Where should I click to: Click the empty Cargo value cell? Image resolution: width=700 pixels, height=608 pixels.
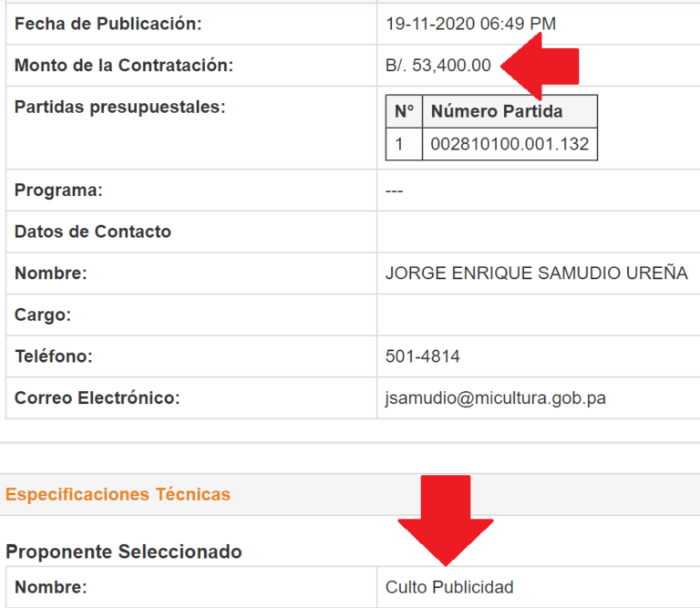(539, 314)
